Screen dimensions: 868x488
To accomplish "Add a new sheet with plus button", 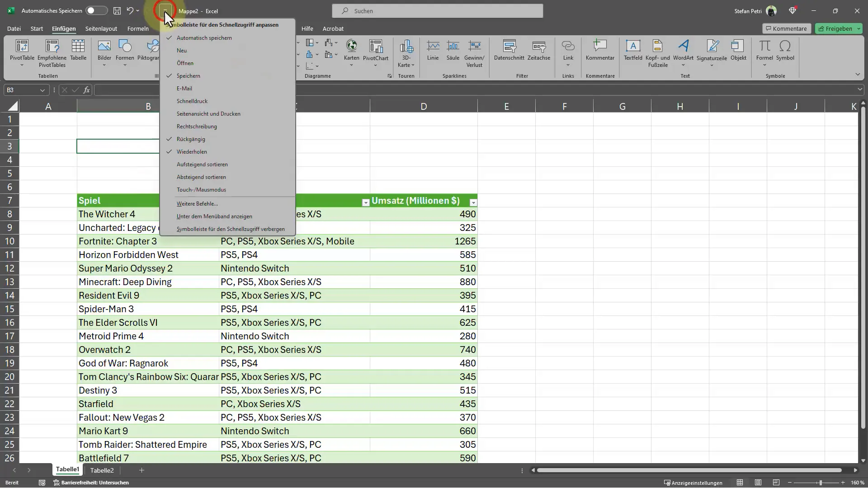I will tap(142, 470).
